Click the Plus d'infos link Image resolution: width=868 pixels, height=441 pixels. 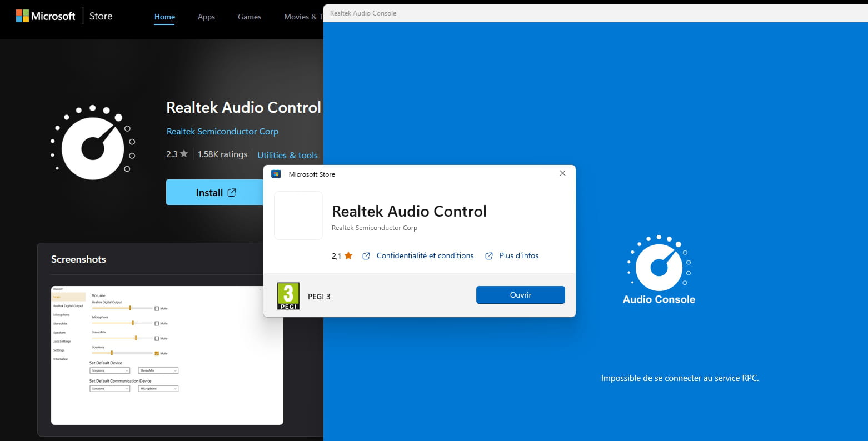tap(519, 255)
